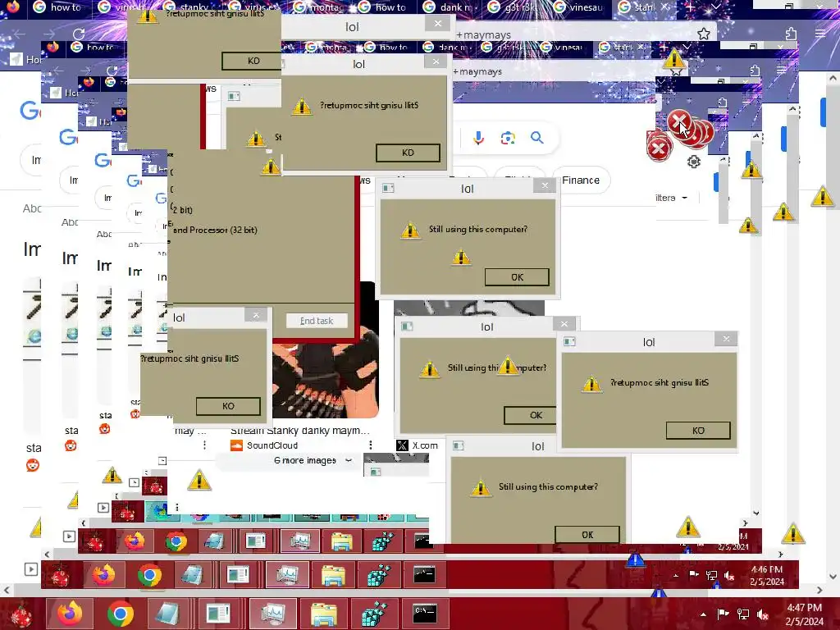Viewport: 840px width, 630px height.
Task: Show hidden icons chevron in 4:47 PM tray
Action: pyautogui.click(x=703, y=614)
